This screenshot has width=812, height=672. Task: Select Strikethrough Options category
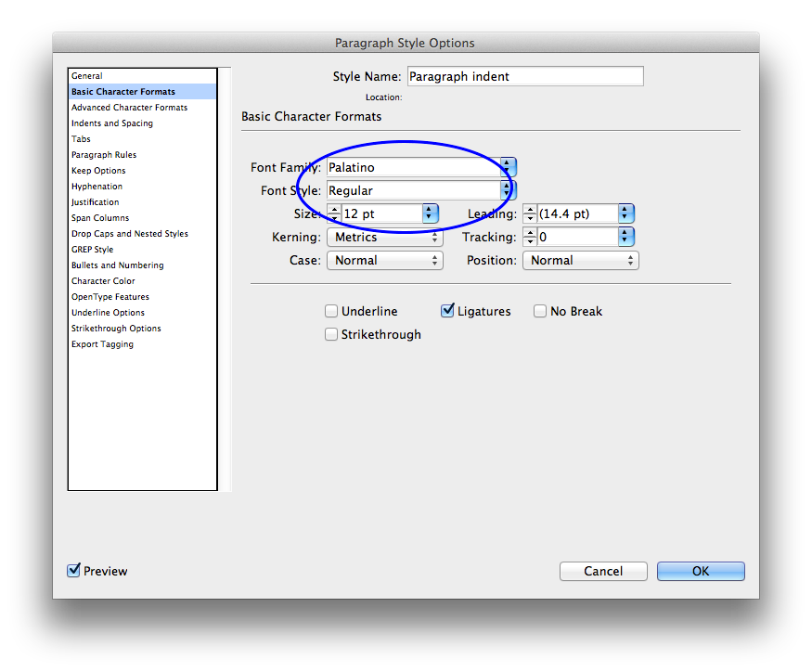point(142,329)
